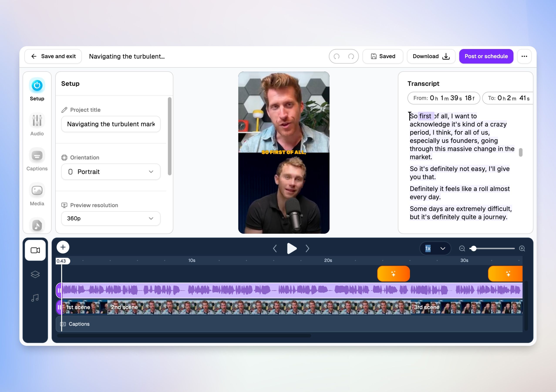This screenshot has height=392, width=556.
Task: Open the 1x playback speed dropdown
Action: (435, 248)
